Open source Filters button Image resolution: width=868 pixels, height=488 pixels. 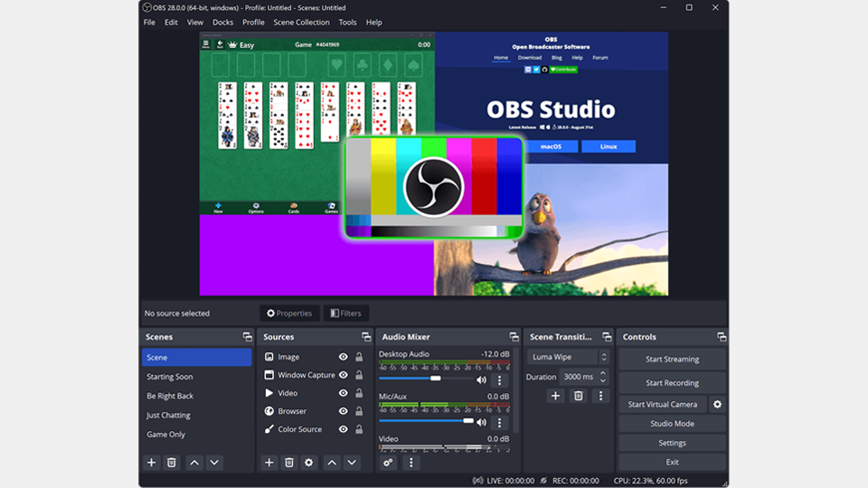pyautogui.click(x=346, y=314)
